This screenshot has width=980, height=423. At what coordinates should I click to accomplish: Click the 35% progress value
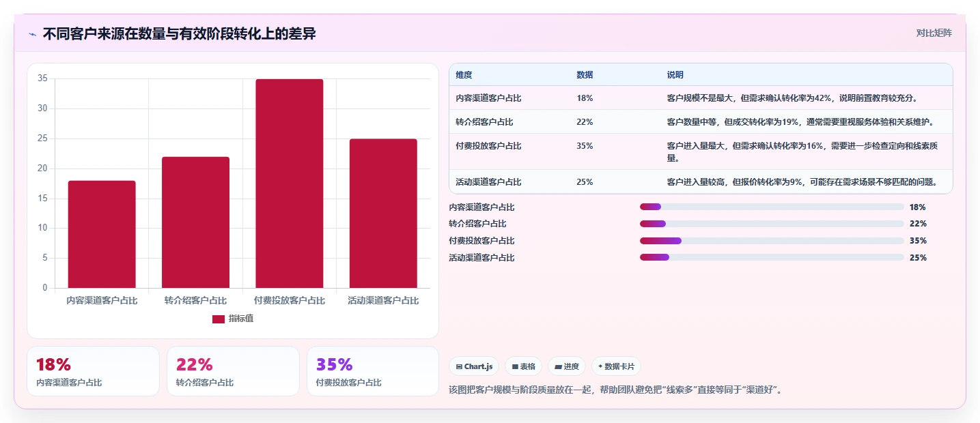[918, 241]
